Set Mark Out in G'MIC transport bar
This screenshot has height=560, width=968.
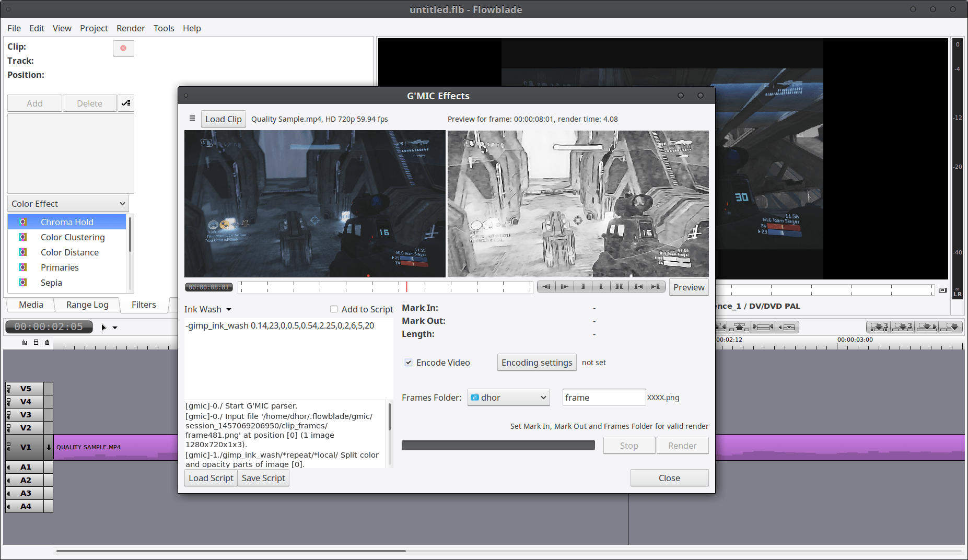click(x=601, y=286)
